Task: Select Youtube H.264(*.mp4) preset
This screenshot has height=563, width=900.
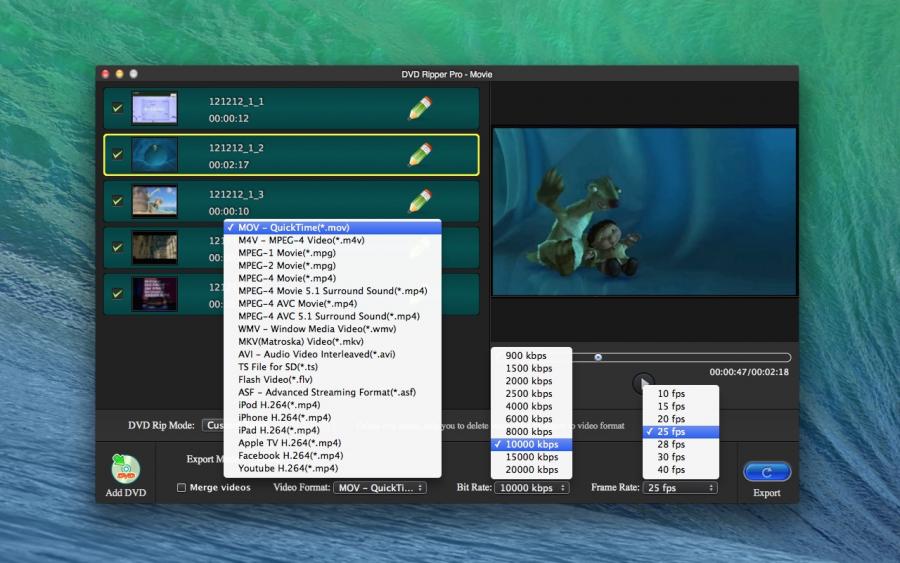Action: point(332,468)
